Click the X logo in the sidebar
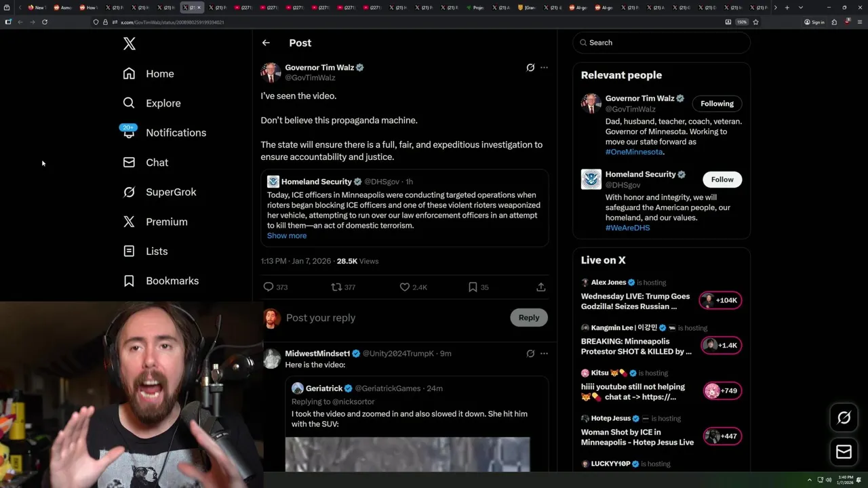 pos(130,44)
